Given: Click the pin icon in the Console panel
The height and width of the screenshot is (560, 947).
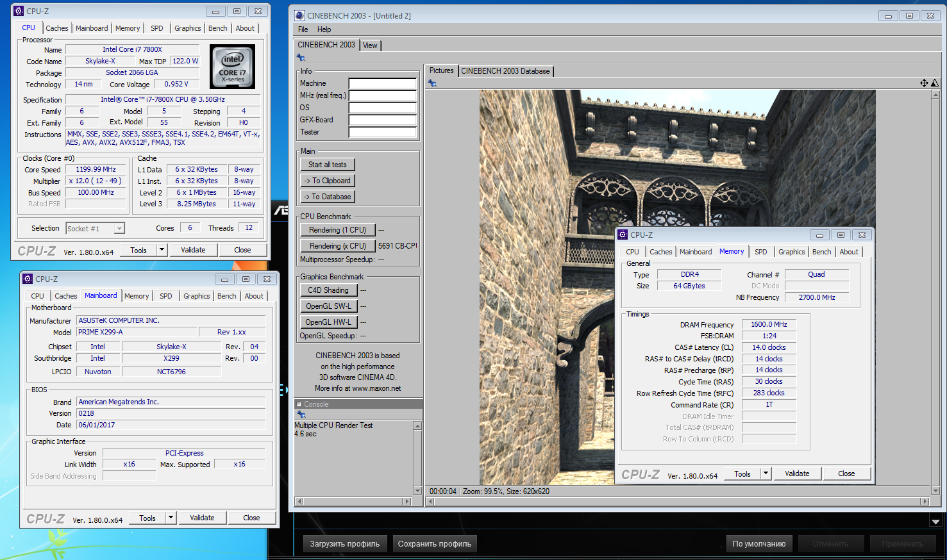Looking at the screenshot, I should [301, 415].
